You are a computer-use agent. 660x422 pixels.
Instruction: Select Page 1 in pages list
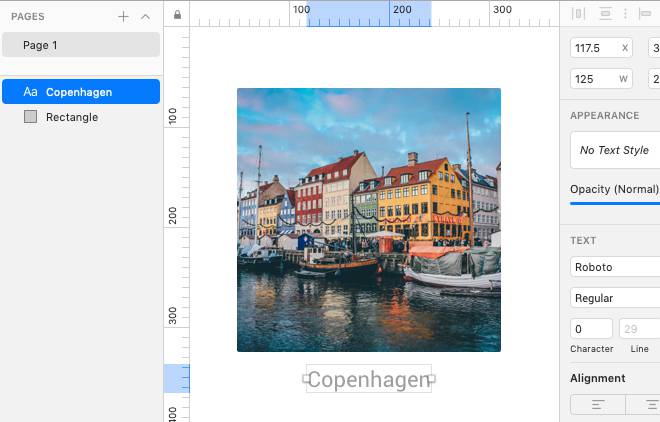pos(80,45)
